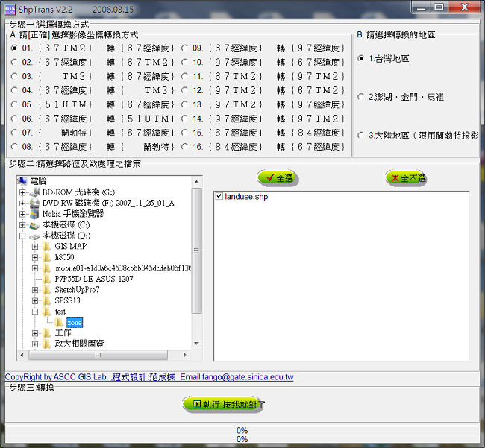The height and width of the screenshot is (448, 485).
Task: Select conversion 13 (97TM2 to 97經緯度)
Action: tap(184, 104)
